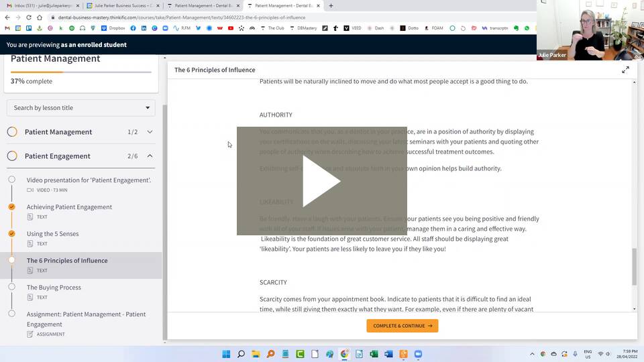Expand lesson to fullscreen with the arrows icon
The height and width of the screenshot is (362, 644).
[x=625, y=70]
